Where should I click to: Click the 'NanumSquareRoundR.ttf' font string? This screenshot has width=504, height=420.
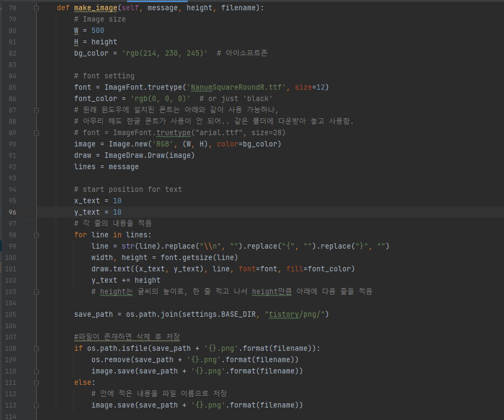[236, 88]
